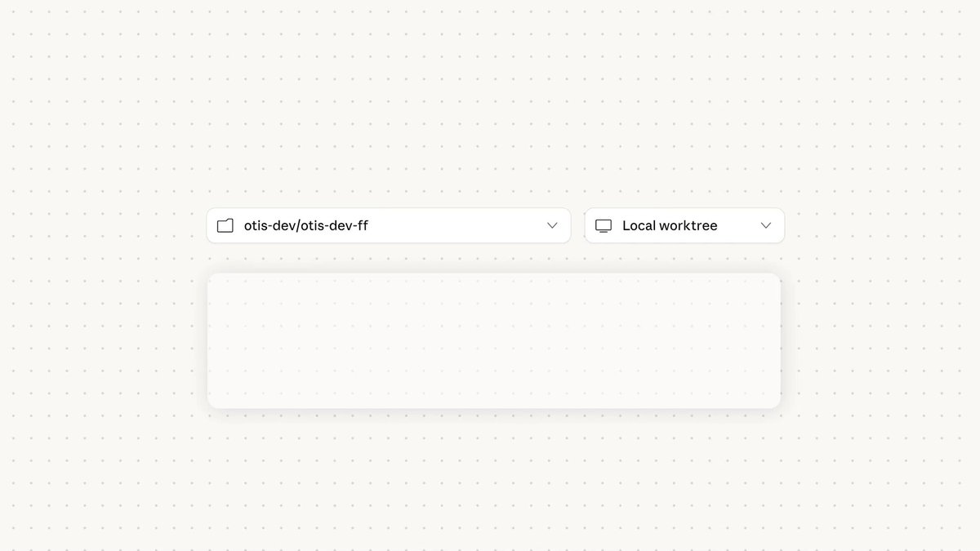Image resolution: width=980 pixels, height=551 pixels.
Task: Open the Local worktree environment selector
Action: (x=684, y=225)
